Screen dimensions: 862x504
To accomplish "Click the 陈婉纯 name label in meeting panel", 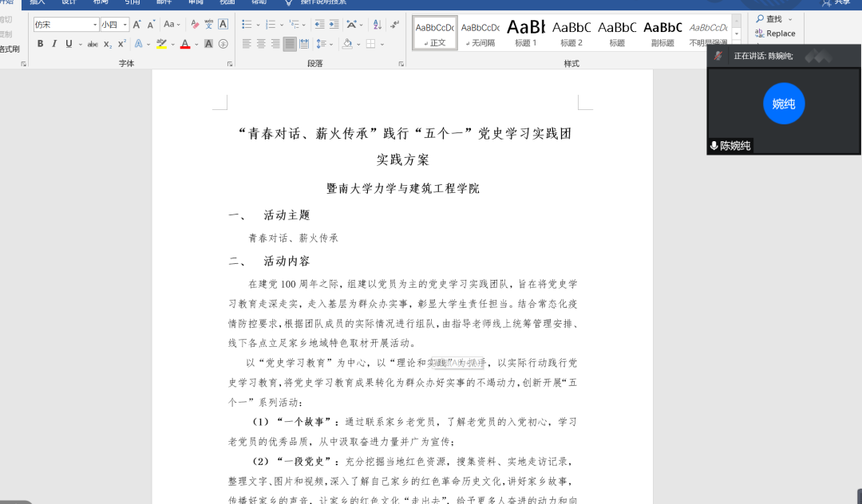I will click(730, 145).
